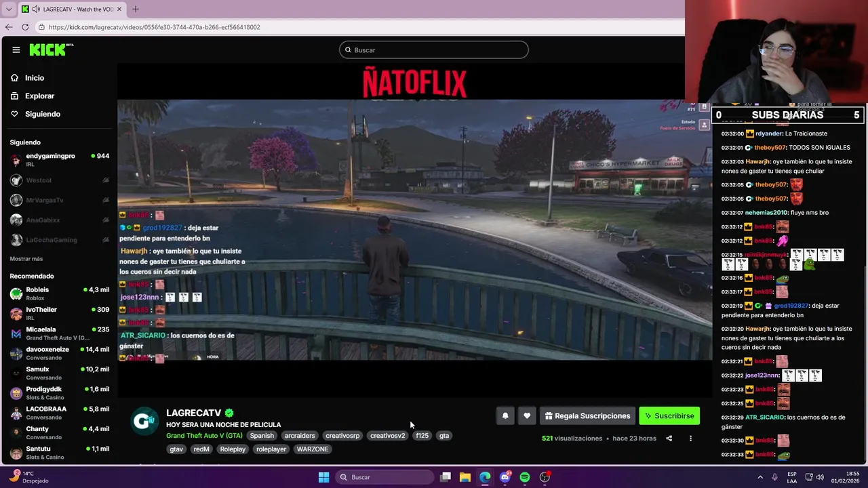Screen dimensions: 868x488
Task: Select the Spanish tag
Action: click(x=262, y=436)
